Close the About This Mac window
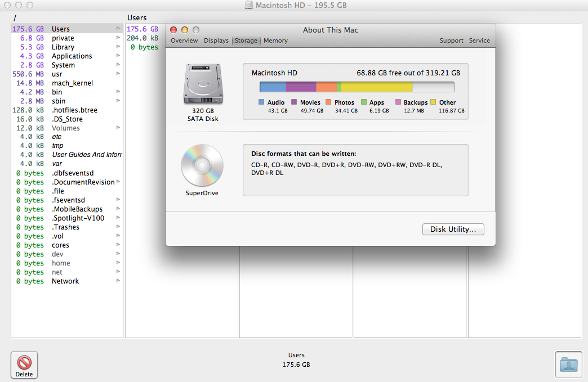Viewport: 588px width, 382px height. pyautogui.click(x=173, y=30)
